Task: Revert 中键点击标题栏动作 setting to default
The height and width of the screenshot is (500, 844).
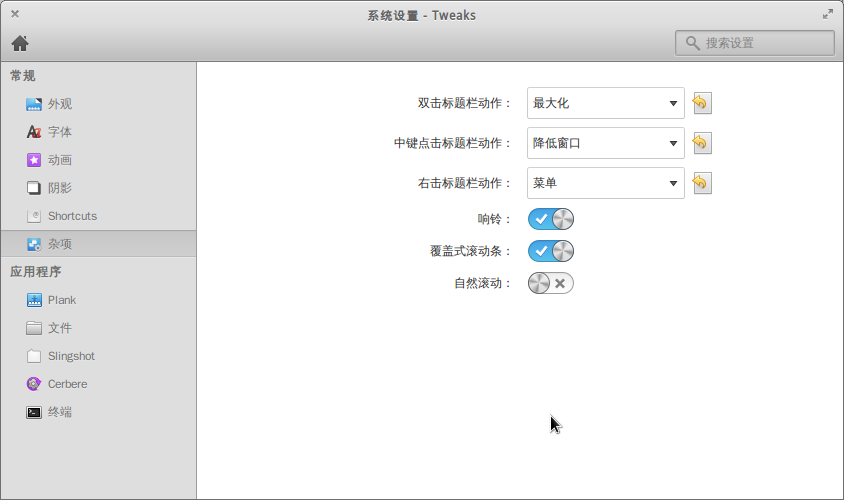Action: (x=701, y=143)
